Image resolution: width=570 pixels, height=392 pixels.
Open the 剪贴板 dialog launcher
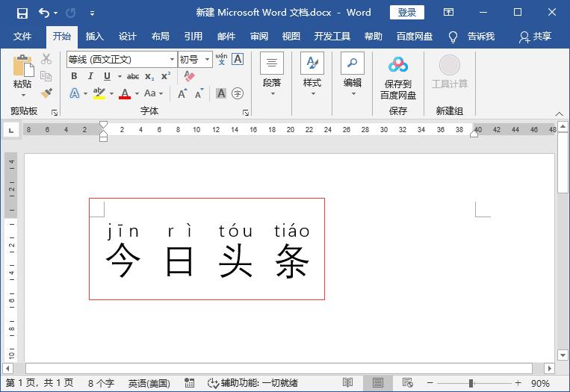pos(55,113)
